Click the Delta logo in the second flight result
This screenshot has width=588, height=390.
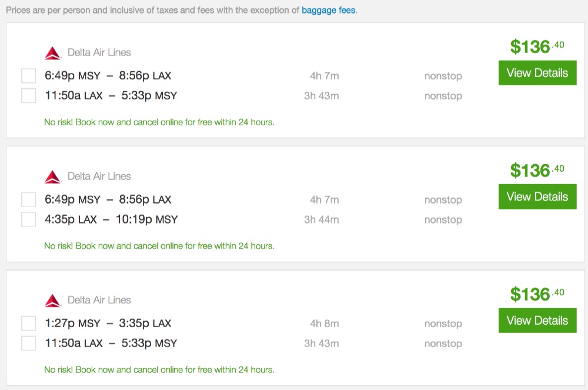[53, 176]
